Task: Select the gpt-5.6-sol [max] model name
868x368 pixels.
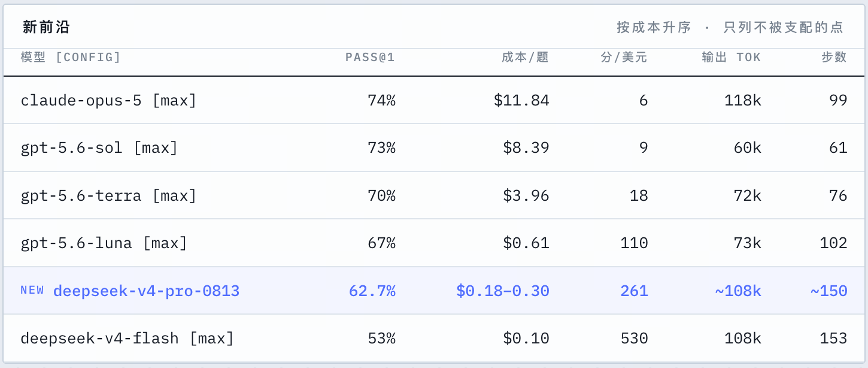Action: 99,148
